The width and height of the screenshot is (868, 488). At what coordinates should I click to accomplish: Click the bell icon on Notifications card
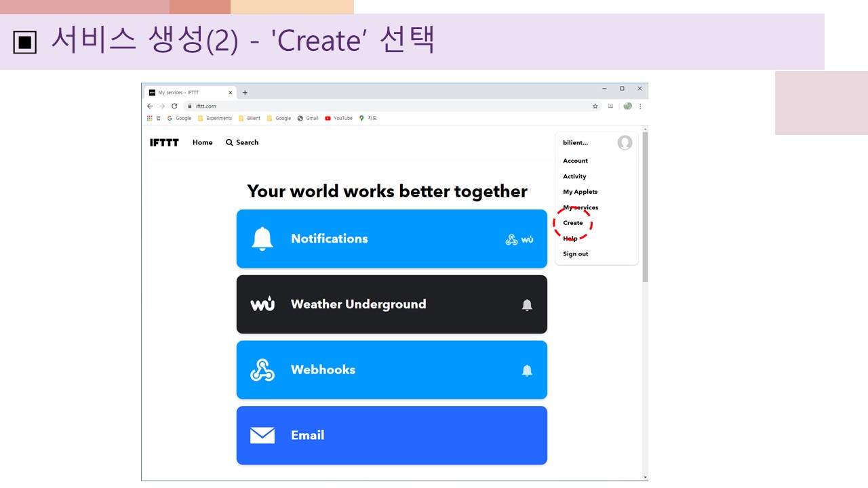click(262, 239)
